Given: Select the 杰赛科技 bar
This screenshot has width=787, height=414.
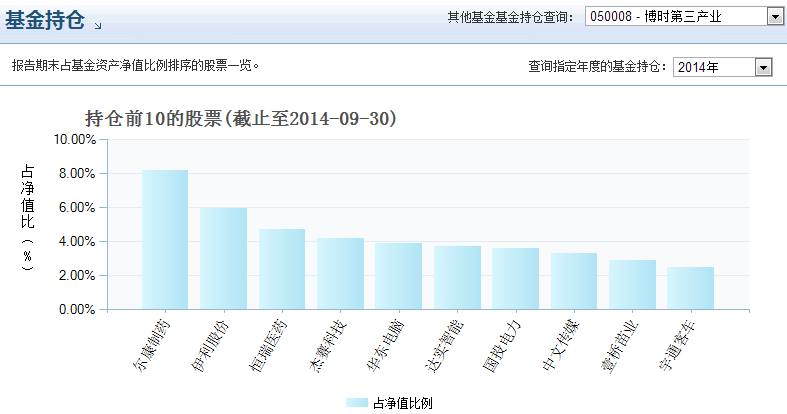Looking at the screenshot, I should click(340, 274).
